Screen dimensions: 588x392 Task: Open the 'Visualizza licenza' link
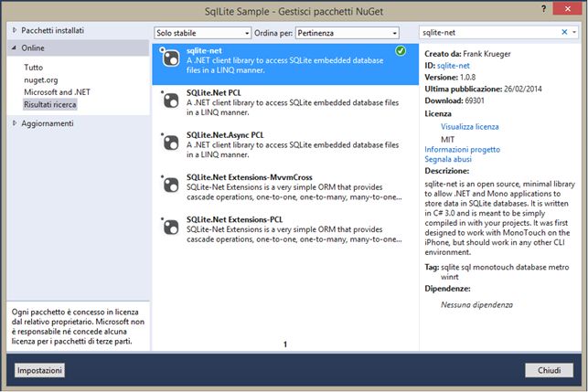(x=469, y=126)
